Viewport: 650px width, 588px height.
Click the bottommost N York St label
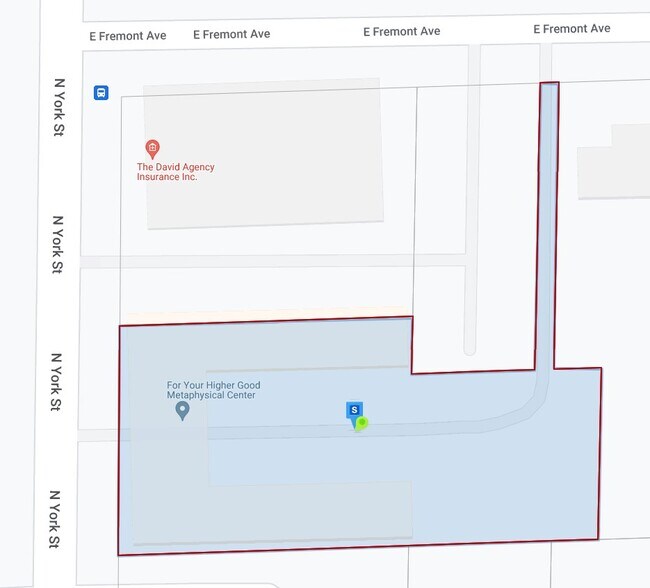click(56, 519)
